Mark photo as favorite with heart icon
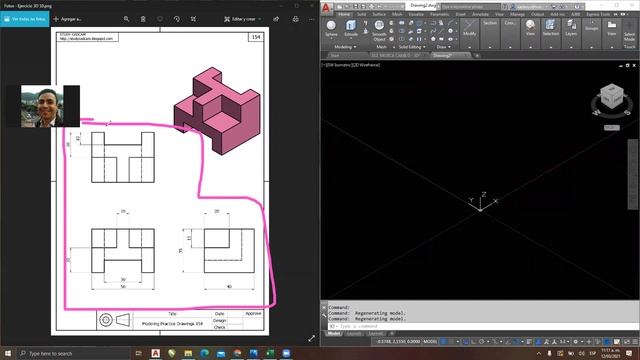The height and width of the screenshot is (360, 640). point(160,19)
